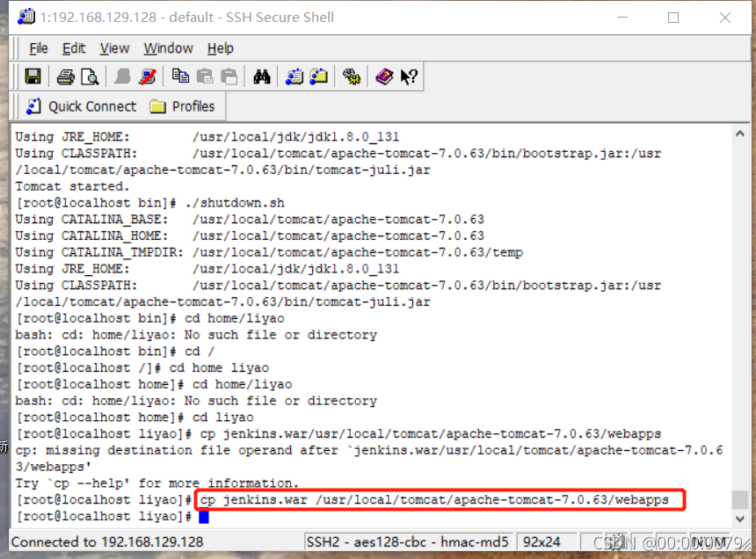Open a New Terminal Window icon
Viewport: 756px width, 559px height.
(294, 76)
